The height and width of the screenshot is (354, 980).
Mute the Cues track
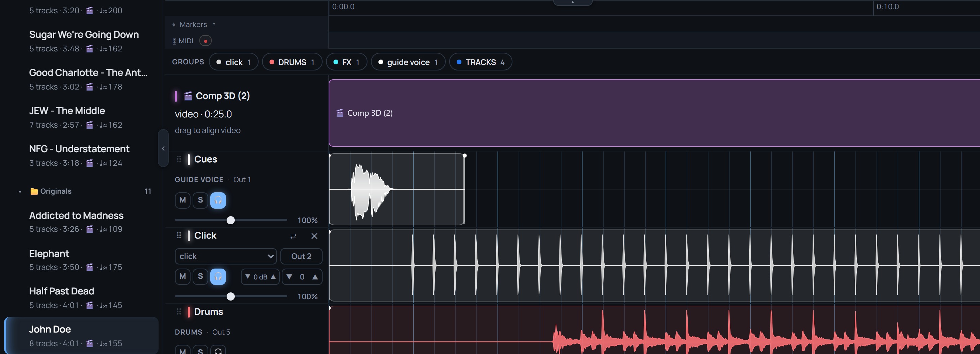pos(183,200)
